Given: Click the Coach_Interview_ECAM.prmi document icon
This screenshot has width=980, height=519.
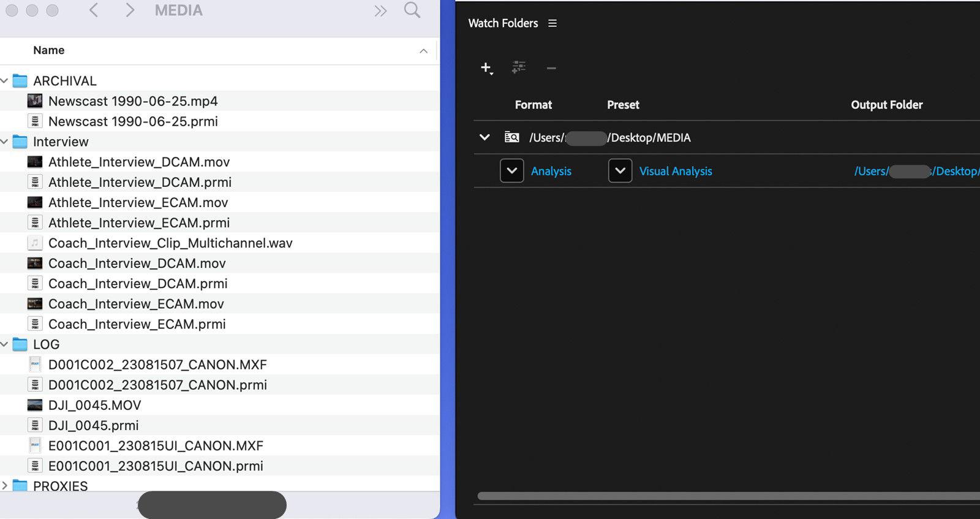Looking at the screenshot, I should (x=35, y=324).
